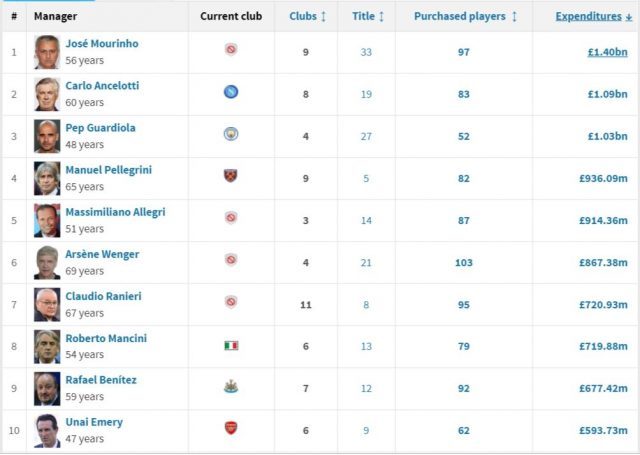Click Arsenal crest in Unai Emery's row
640x455 pixels.
[231, 428]
